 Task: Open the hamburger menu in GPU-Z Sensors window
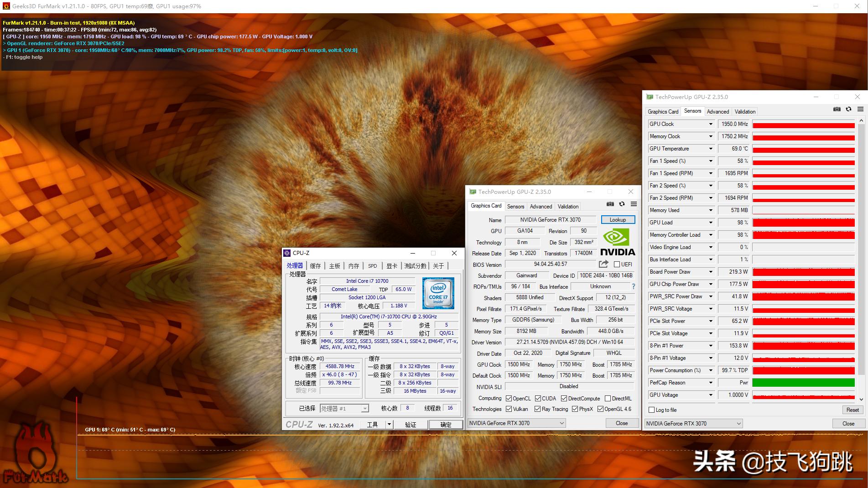tap(860, 109)
